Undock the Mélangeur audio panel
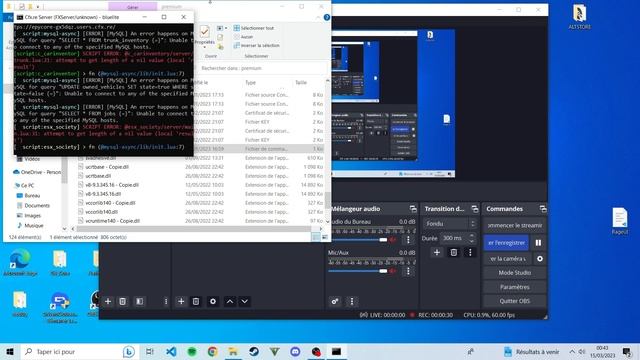Image resolution: width=640 pixels, height=360 pixels. (x=413, y=209)
